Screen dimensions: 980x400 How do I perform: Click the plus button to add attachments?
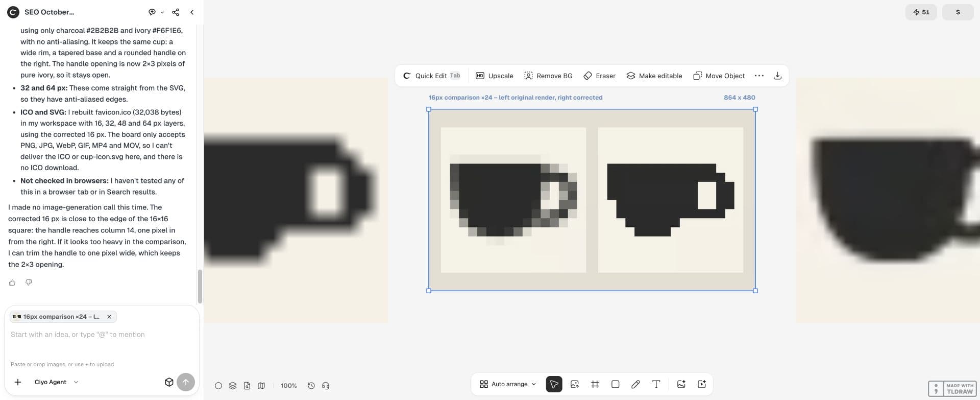(18, 382)
